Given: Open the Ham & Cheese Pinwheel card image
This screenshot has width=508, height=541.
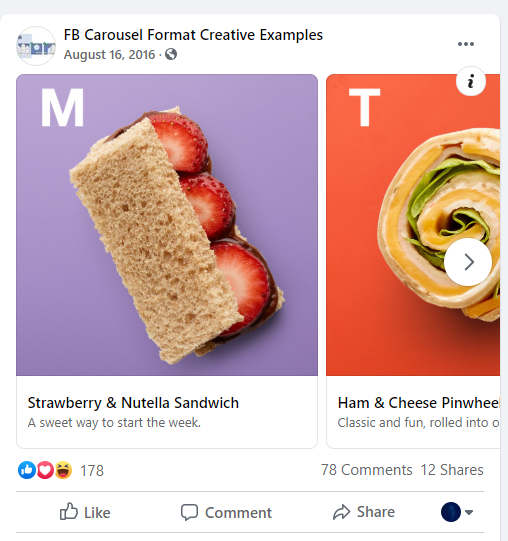Looking at the screenshot, I should (x=413, y=225).
